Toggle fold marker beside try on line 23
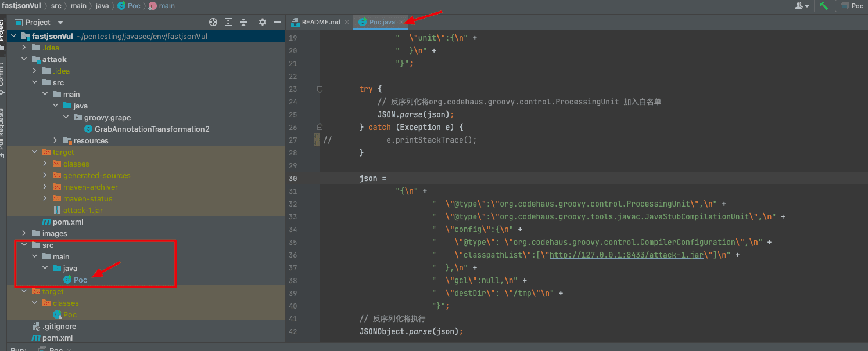This screenshot has width=868, height=351. [x=320, y=89]
